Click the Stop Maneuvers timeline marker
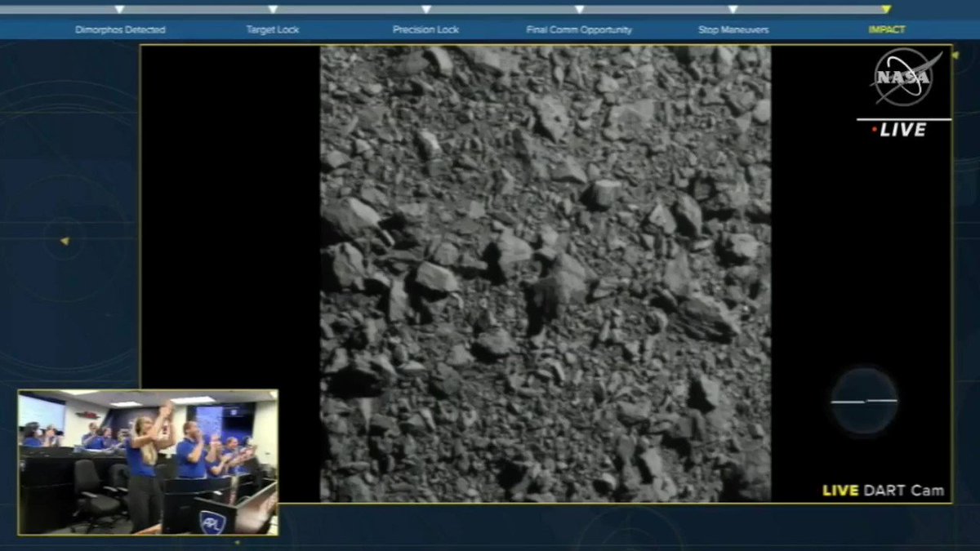Image resolution: width=980 pixels, height=551 pixels. (x=733, y=10)
